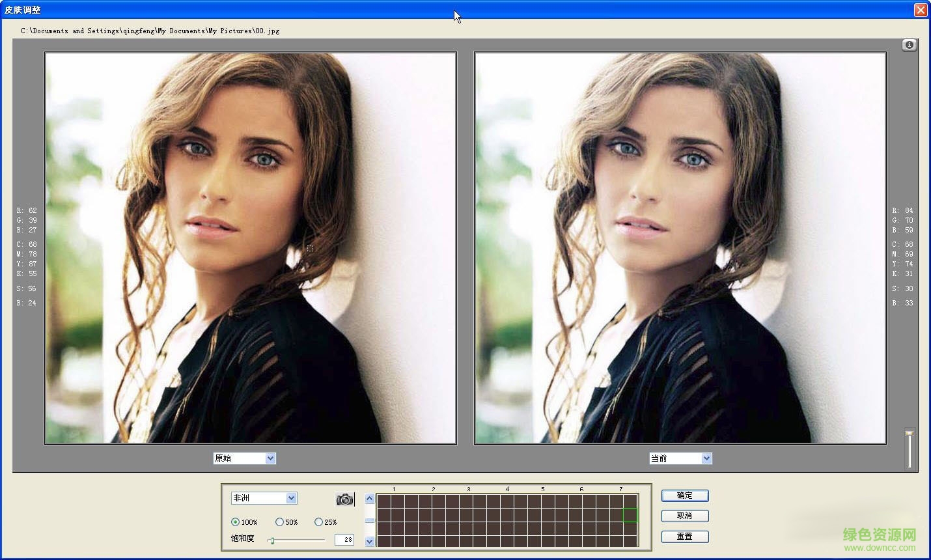Click the swatch grid scroll down arrow
This screenshot has height=560, width=931.
click(370, 541)
